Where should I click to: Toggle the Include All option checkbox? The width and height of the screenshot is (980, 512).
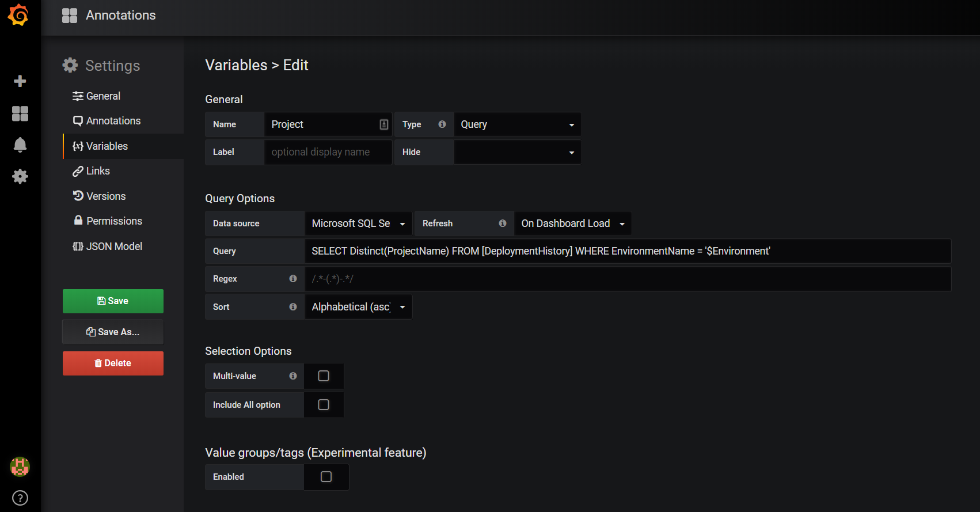pos(324,405)
